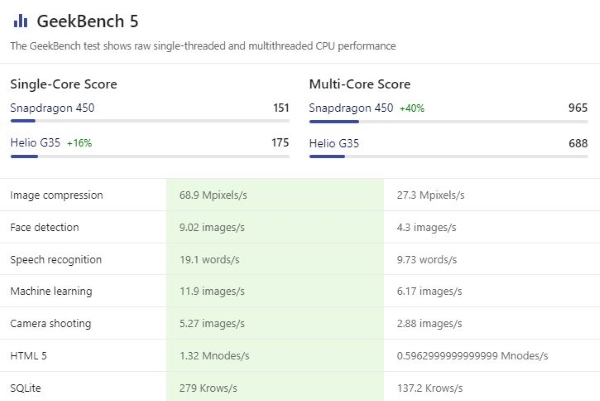Select the Face detection row label
Screen dimensions: 600x401
tap(46, 227)
